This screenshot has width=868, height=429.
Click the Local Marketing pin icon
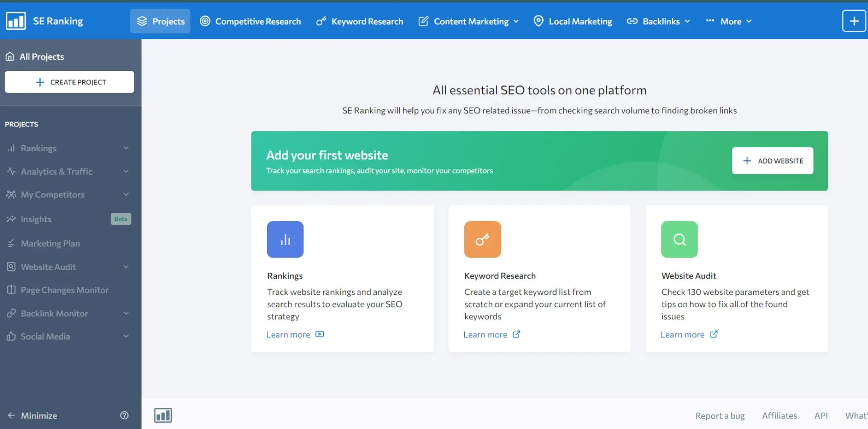point(538,21)
